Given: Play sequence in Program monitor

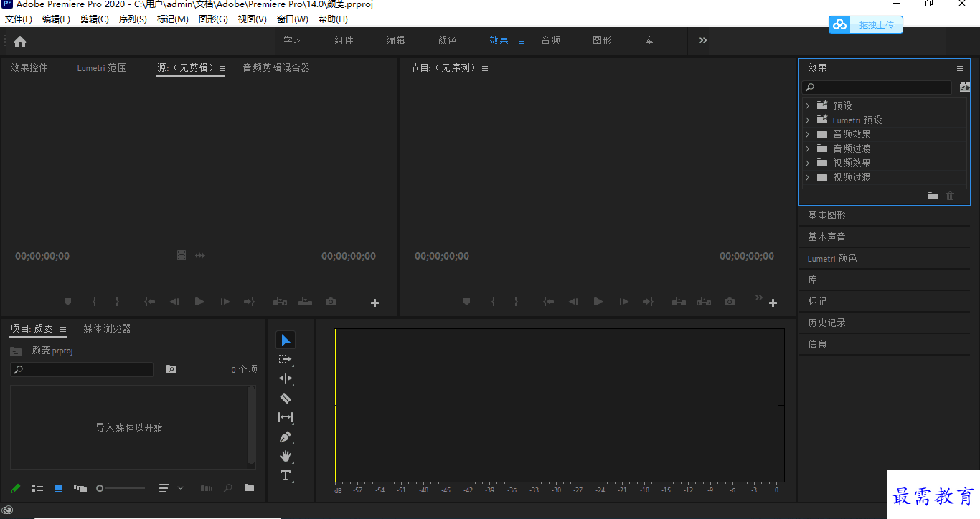Looking at the screenshot, I should (598, 302).
